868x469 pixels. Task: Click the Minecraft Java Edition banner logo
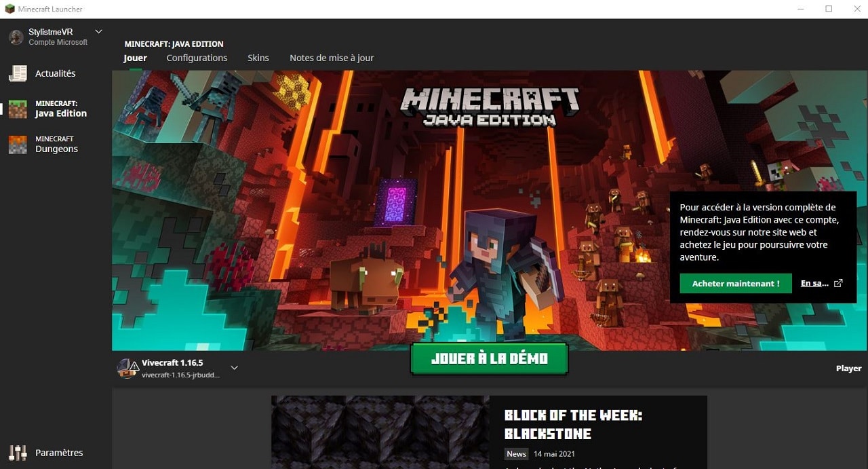click(490, 107)
